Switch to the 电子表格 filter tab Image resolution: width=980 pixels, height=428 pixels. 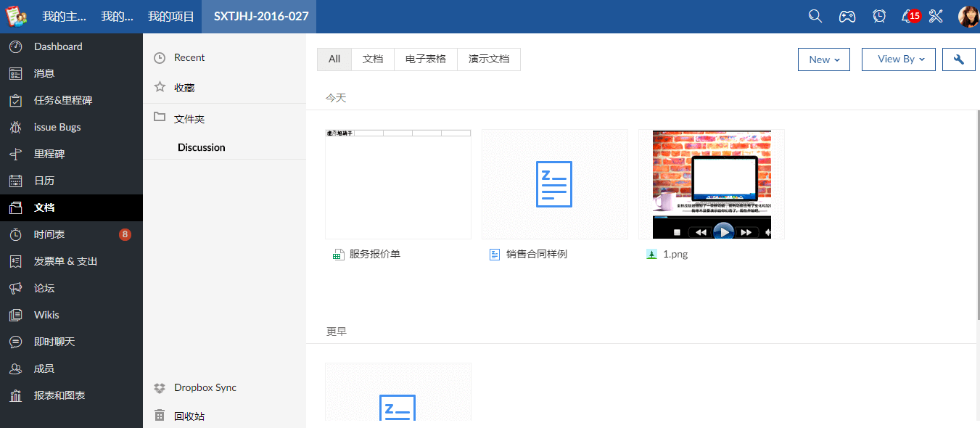point(426,59)
